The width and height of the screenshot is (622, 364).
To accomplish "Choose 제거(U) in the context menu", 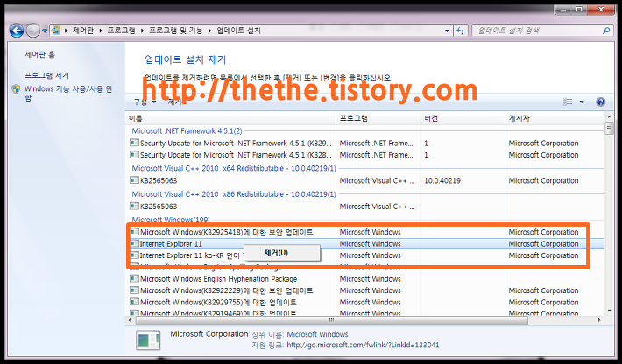I will 282,253.
